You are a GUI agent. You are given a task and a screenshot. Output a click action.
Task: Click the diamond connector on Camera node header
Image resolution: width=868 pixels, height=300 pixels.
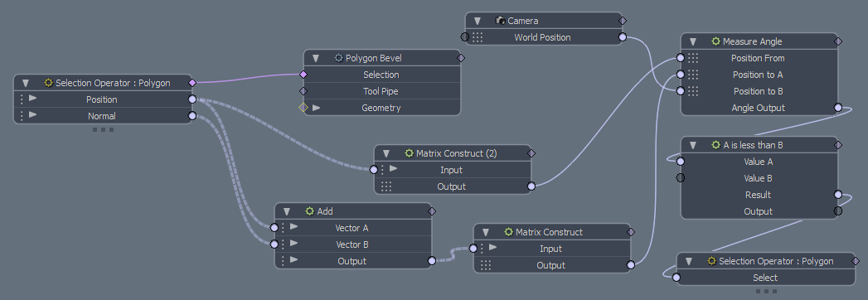pos(623,21)
